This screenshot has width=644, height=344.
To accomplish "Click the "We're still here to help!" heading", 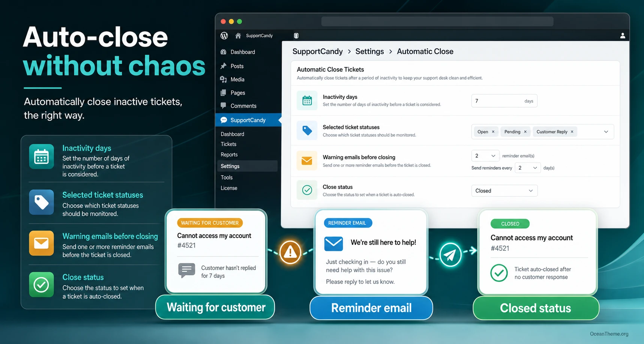I will [x=383, y=243].
